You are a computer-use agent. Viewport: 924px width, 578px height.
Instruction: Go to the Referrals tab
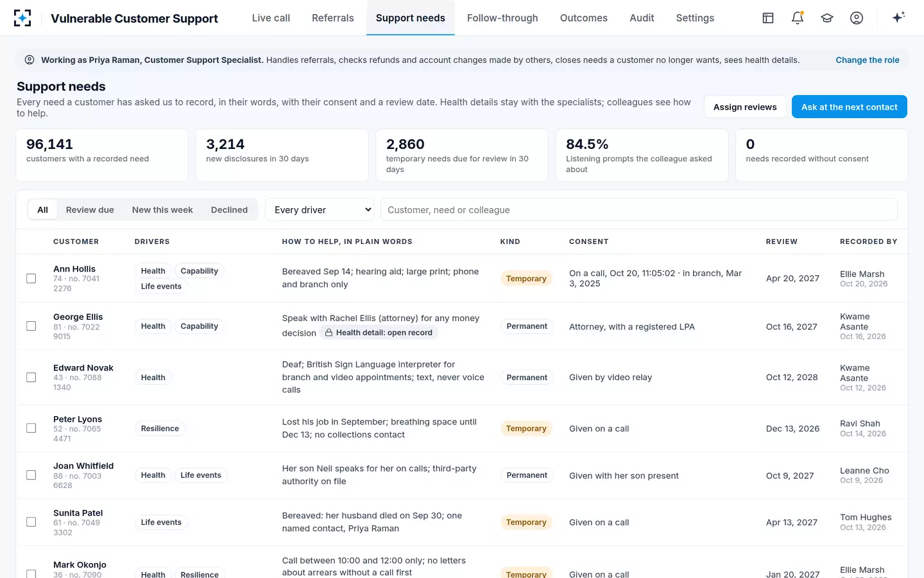pyautogui.click(x=332, y=18)
